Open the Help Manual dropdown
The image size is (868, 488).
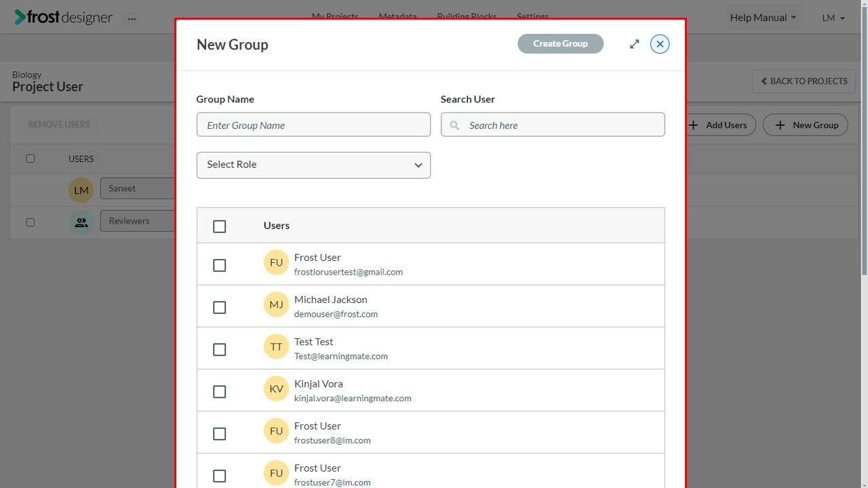coord(763,18)
